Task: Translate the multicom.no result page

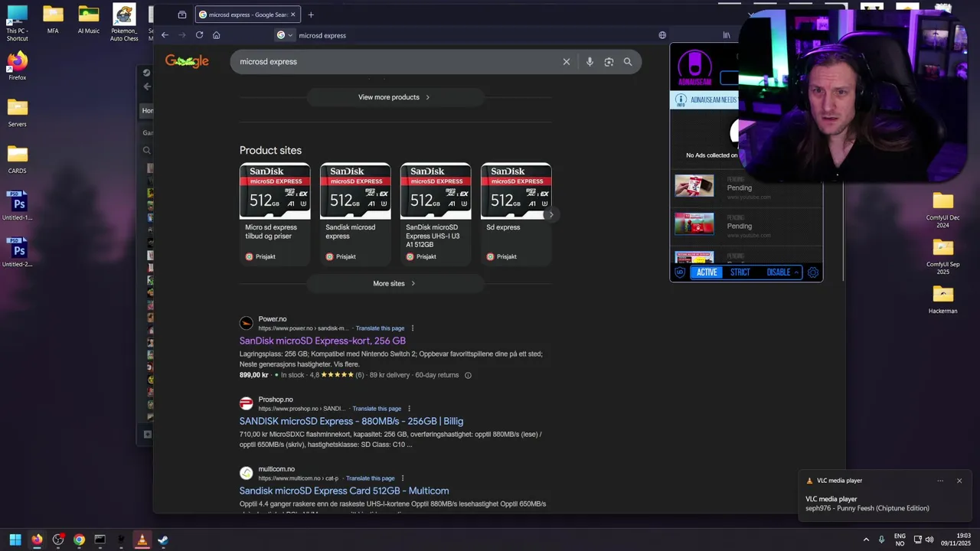Action: 370,478
